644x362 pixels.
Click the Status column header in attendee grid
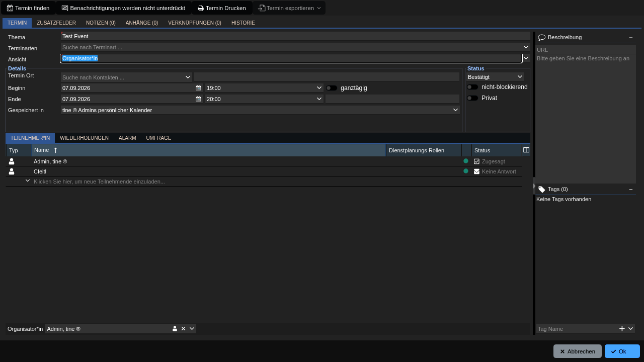497,150
